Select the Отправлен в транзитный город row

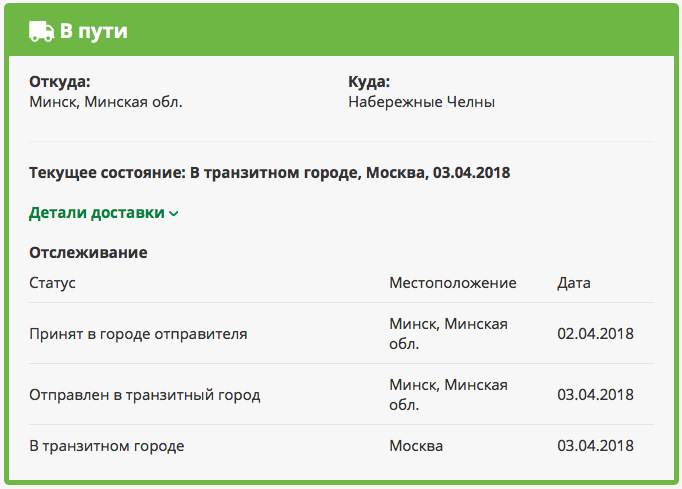click(x=145, y=394)
